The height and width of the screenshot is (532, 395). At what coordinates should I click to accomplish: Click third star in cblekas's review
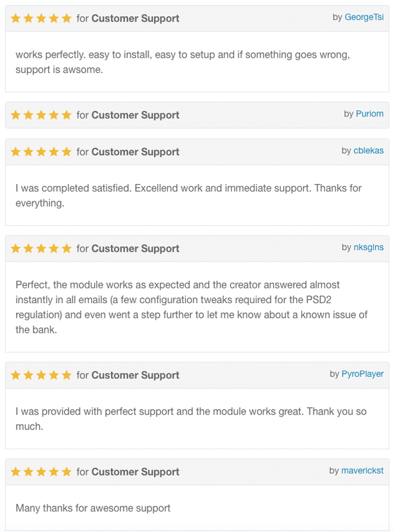coord(41,153)
